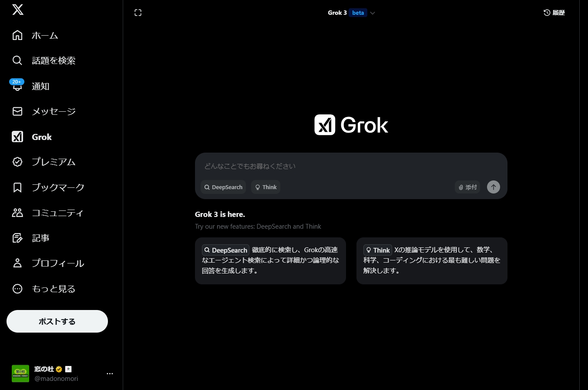Screen dimensions: 588x390
Task: Click the X logo at top left
Action: point(17,10)
